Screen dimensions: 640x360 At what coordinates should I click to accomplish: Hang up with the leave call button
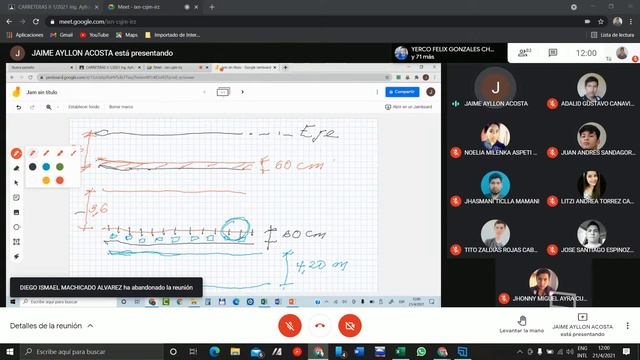click(320, 326)
